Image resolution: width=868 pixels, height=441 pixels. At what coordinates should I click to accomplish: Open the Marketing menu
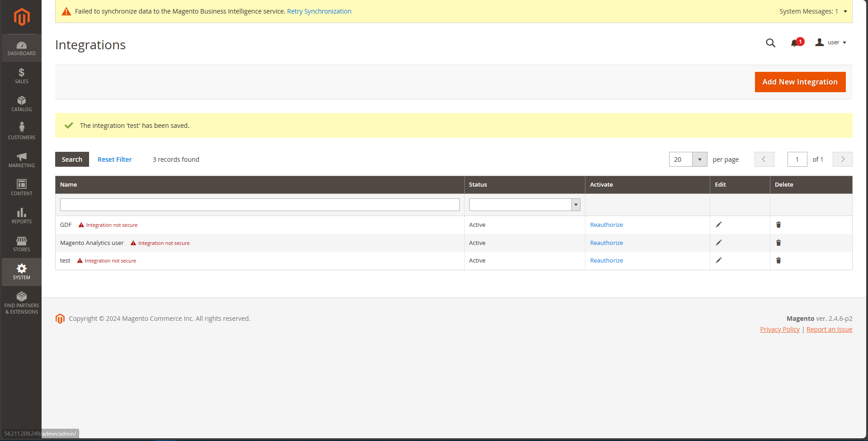(x=22, y=160)
